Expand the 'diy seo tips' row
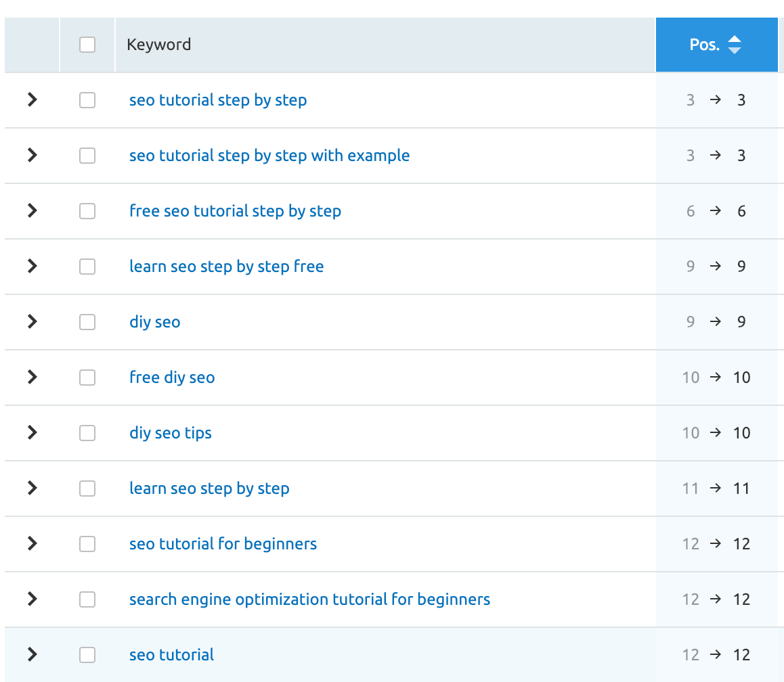The image size is (784, 682). coord(32,433)
